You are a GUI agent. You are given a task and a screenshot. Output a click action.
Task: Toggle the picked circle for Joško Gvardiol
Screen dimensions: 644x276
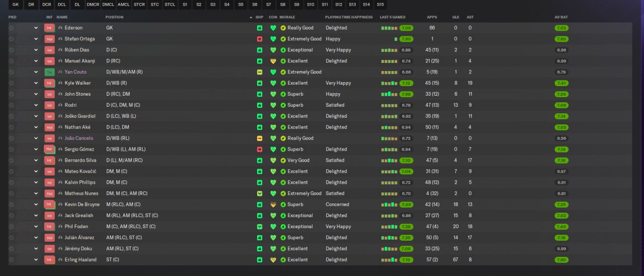click(12, 116)
